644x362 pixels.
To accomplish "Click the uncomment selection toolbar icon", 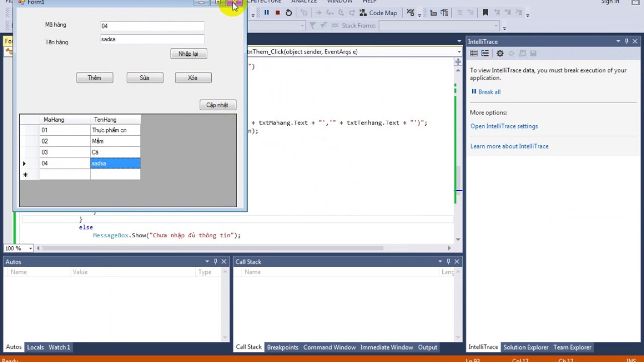I will tap(470, 13).
